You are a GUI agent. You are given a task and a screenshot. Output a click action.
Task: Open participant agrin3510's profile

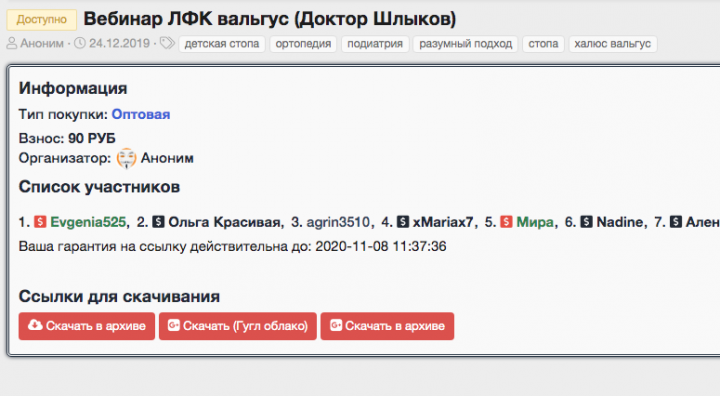pyautogui.click(x=338, y=222)
